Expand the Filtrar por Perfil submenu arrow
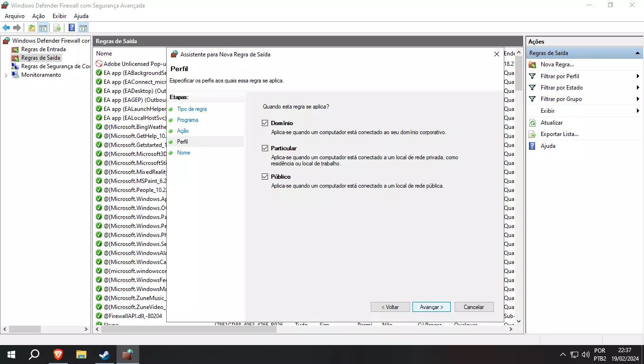The width and height of the screenshot is (644, 364). pyautogui.click(x=638, y=76)
